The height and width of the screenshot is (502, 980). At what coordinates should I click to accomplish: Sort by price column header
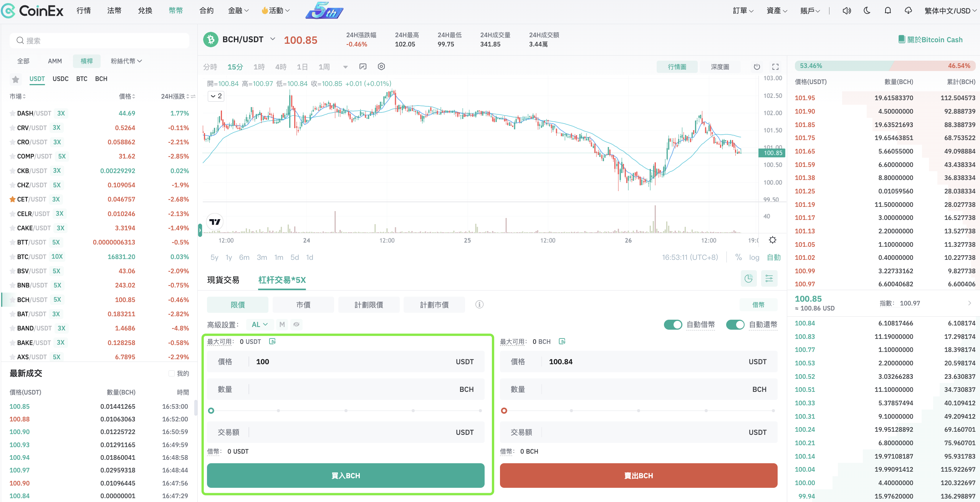pos(127,96)
